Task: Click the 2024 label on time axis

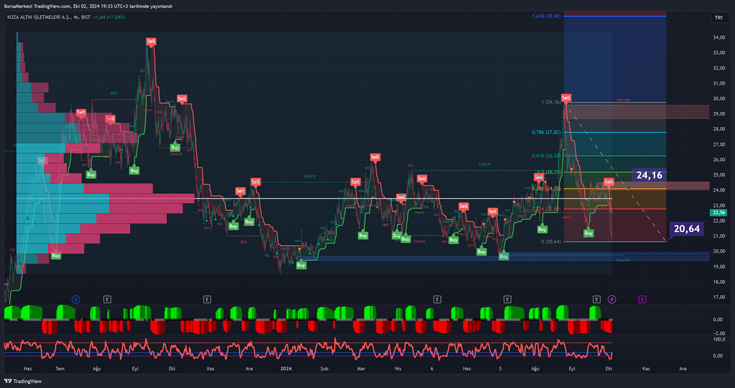Action: [x=286, y=369]
